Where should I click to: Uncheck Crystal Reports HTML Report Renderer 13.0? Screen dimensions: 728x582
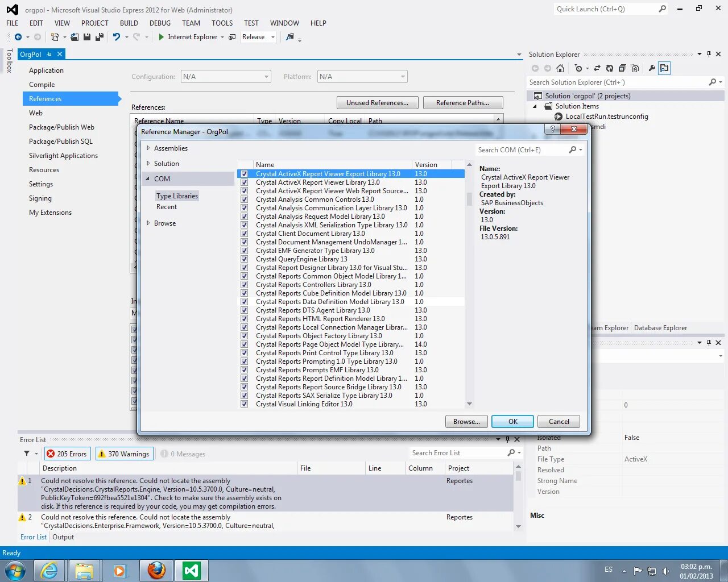pos(245,319)
